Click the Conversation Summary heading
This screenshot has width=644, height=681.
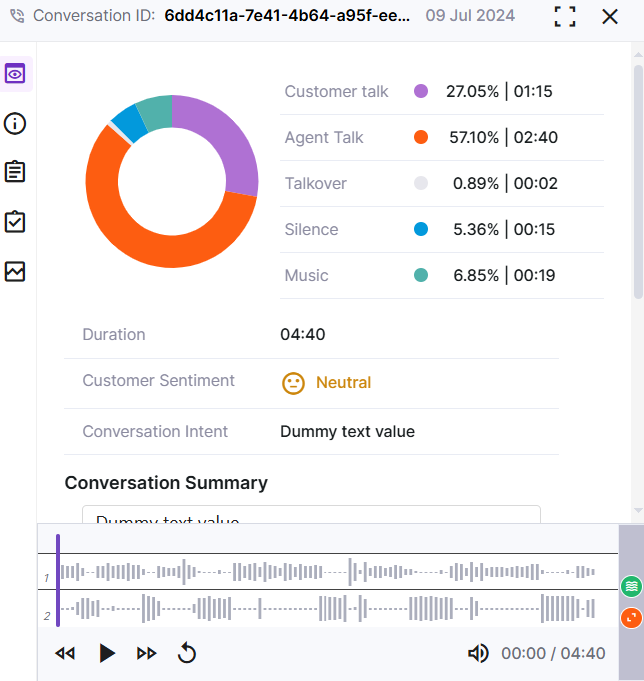[166, 483]
